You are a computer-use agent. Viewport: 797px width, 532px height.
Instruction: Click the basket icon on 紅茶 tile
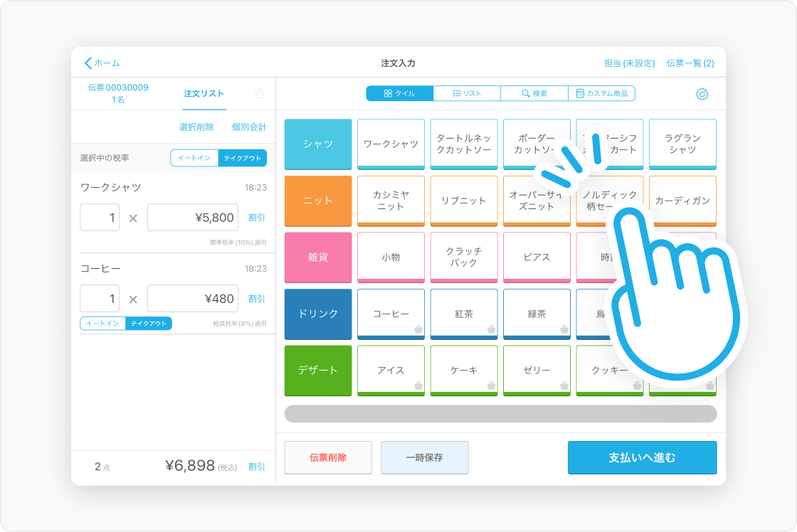click(492, 329)
